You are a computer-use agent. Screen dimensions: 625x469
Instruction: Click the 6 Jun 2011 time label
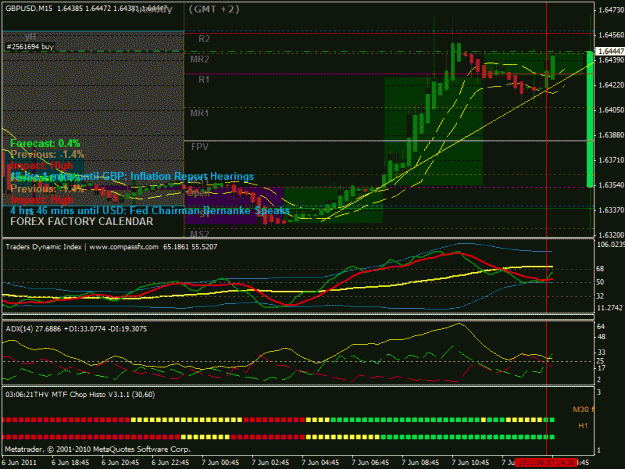pos(19,463)
